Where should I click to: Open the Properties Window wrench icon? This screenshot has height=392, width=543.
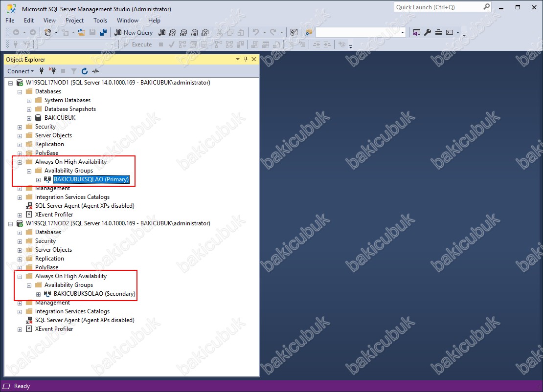coord(428,33)
